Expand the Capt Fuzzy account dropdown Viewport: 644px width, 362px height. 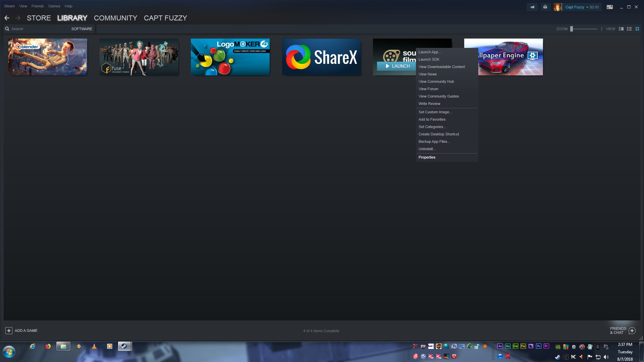(587, 7)
